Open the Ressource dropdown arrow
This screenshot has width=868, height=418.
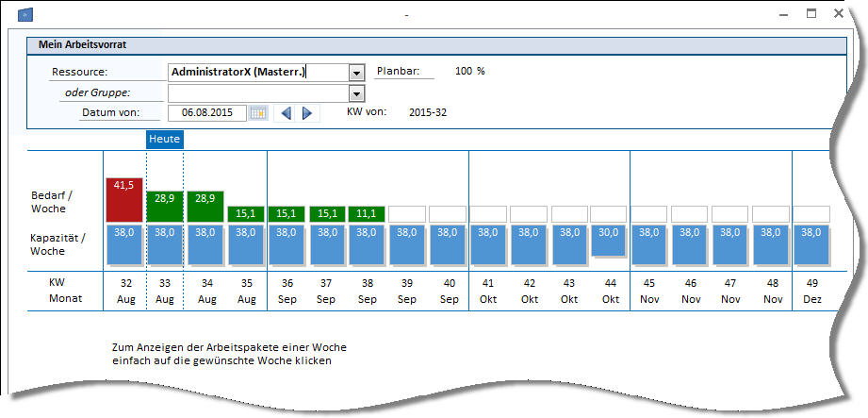[x=357, y=73]
